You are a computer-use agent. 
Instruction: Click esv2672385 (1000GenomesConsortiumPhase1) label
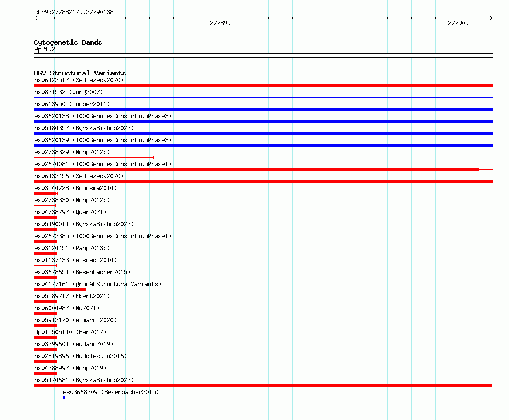click(103, 236)
